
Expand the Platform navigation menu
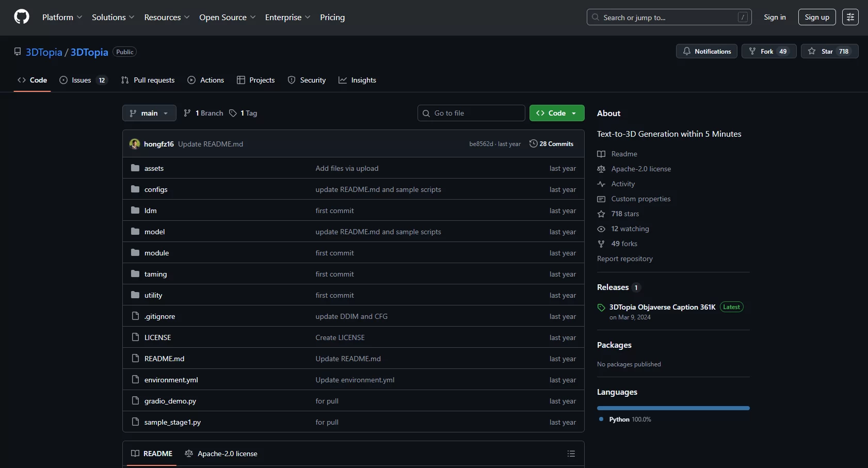62,17
